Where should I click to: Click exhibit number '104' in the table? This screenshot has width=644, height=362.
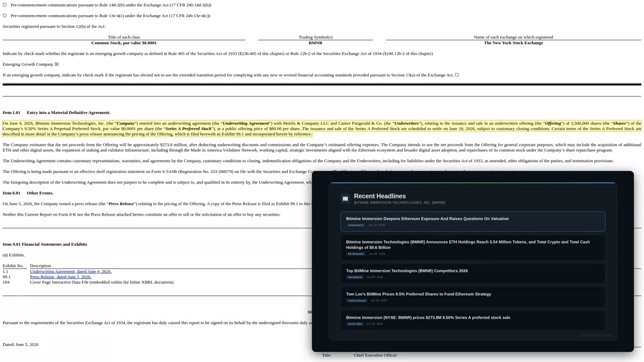[x=6, y=282]
